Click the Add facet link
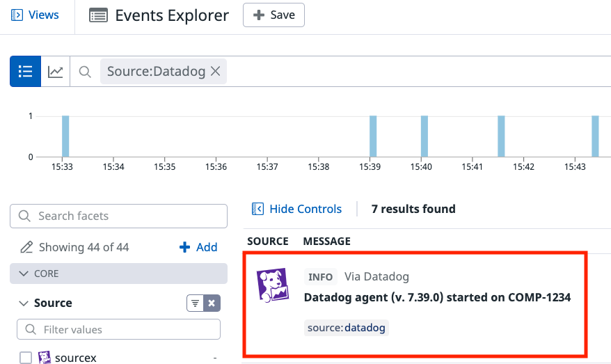Image resolution: width=611 pixels, height=364 pixels. (x=198, y=247)
